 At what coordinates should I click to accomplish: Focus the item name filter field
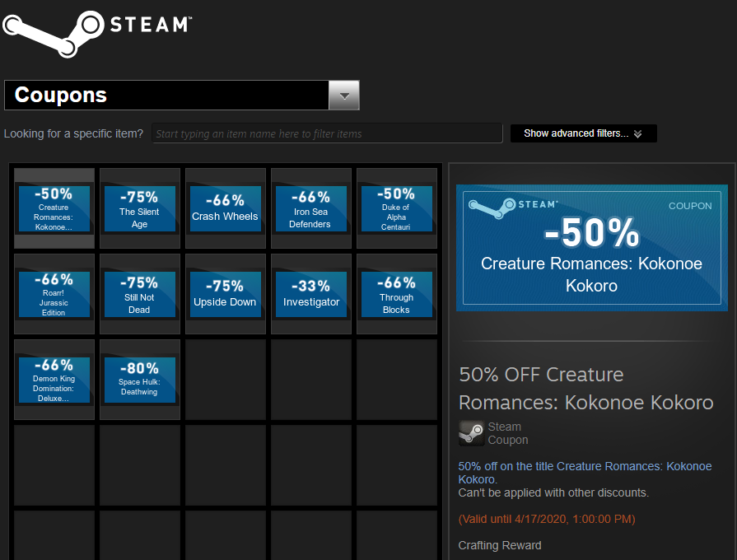click(327, 133)
